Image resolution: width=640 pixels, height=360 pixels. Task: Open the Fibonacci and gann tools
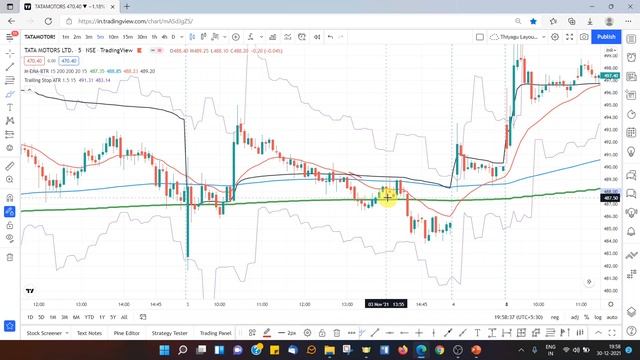click(10, 80)
